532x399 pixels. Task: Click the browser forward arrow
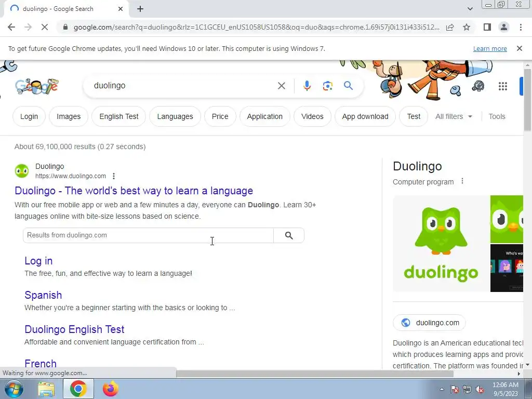[x=28, y=27]
